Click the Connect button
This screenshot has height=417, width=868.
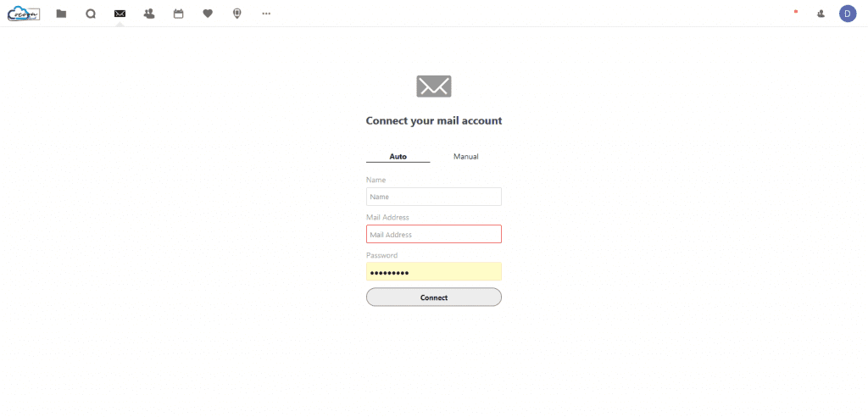pos(433,297)
